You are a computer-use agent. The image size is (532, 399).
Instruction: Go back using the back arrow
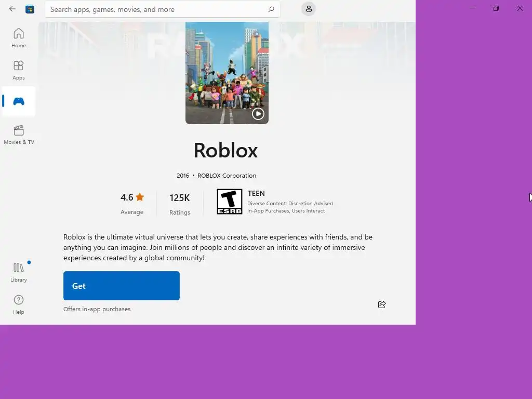tap(12, 9)
